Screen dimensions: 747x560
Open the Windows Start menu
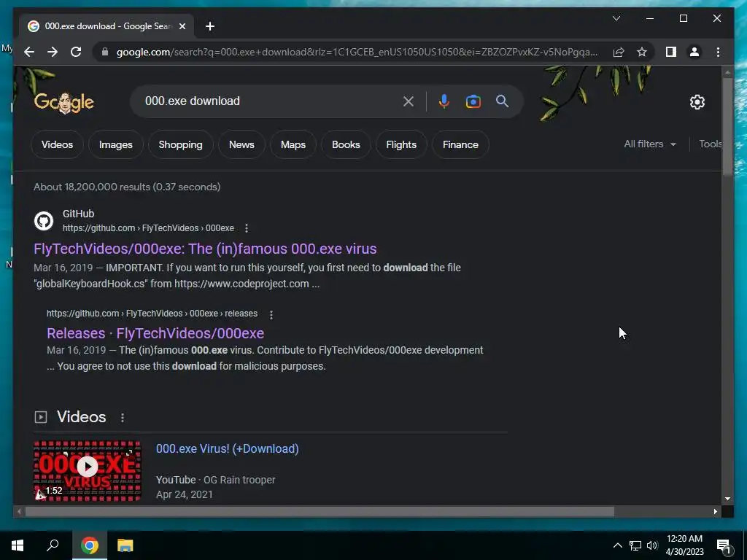tap(18, 545)
